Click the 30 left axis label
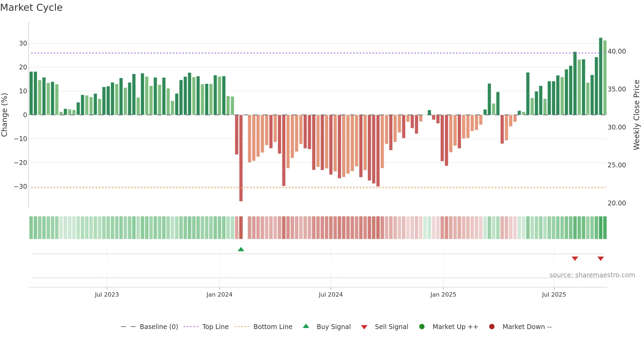644x362 pixels. point(23,43)
